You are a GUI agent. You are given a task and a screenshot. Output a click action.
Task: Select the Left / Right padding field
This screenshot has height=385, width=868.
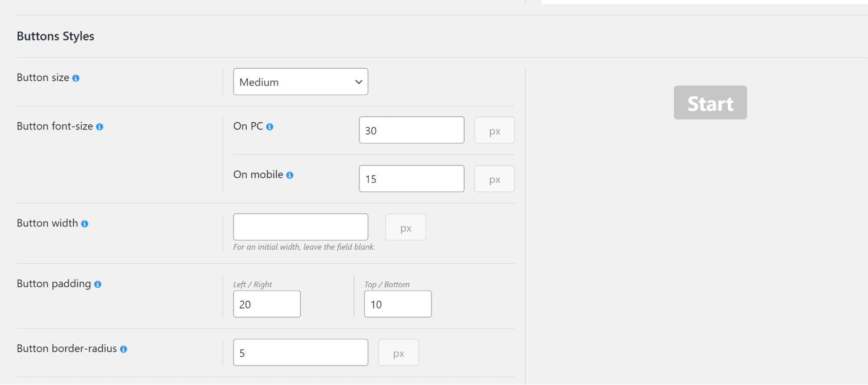[267, 304]
